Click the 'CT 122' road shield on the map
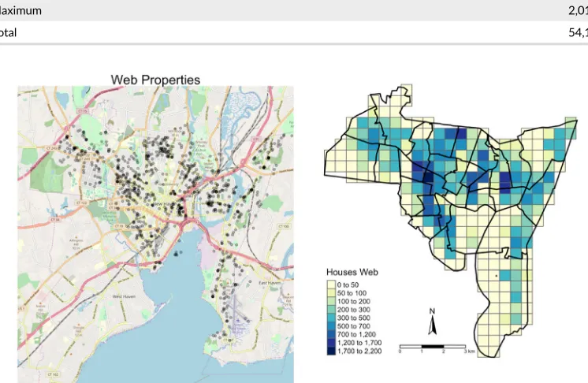Viewport: 588px width, 383px height. (82, 203)
